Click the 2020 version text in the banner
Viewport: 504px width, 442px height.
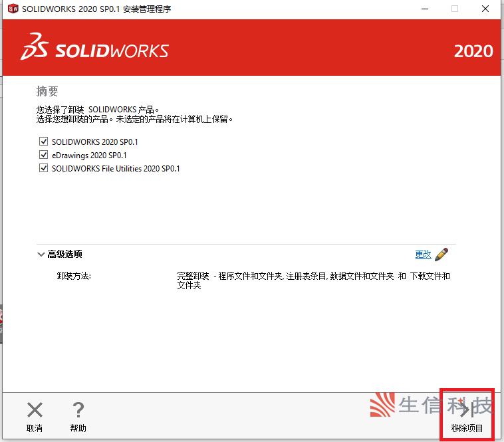473,51
